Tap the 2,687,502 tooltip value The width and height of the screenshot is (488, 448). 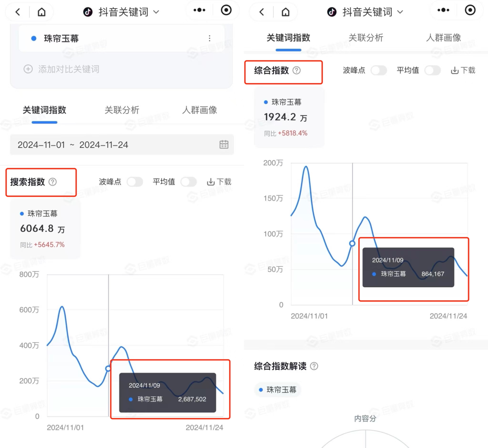pyautogui.click(x=192, y=399)
